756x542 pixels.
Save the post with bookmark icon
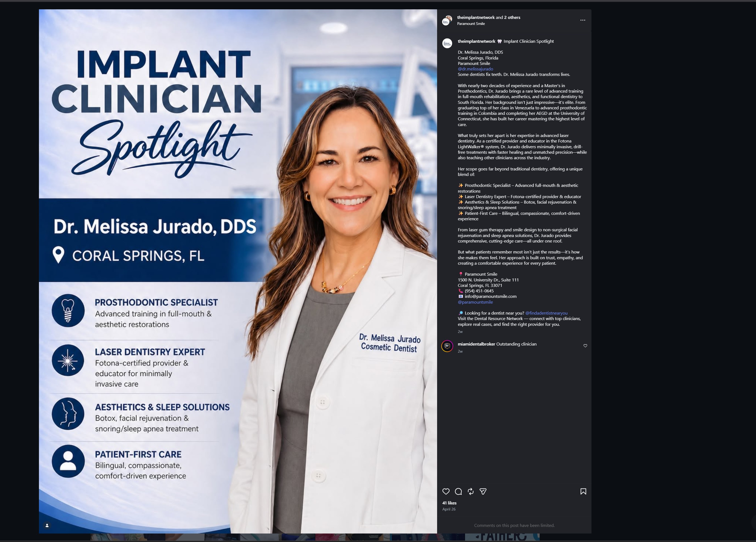[x=583, y=491]
